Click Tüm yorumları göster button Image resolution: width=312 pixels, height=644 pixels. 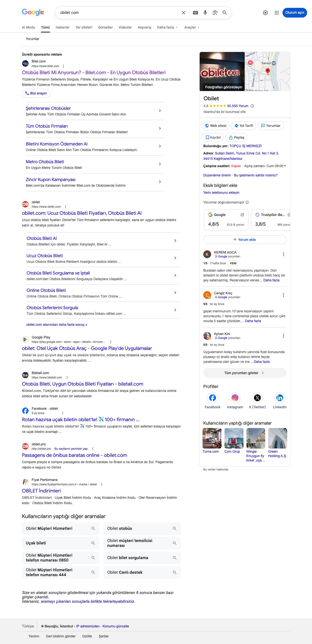[244, 373]
